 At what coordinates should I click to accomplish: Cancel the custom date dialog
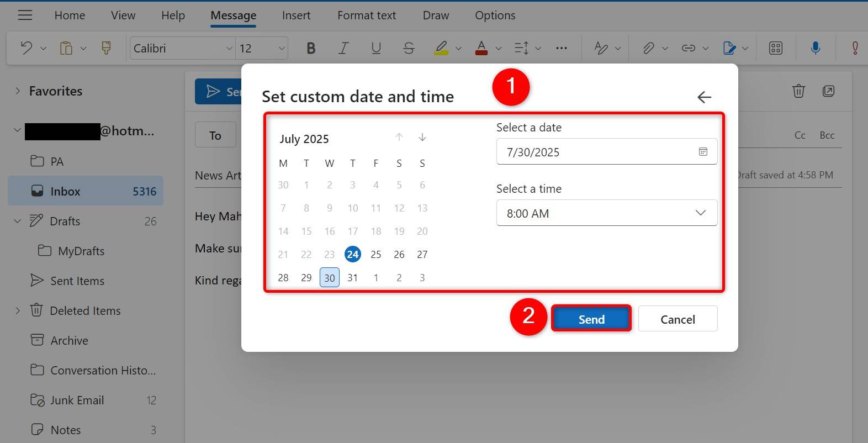click(x=678, y=319)
